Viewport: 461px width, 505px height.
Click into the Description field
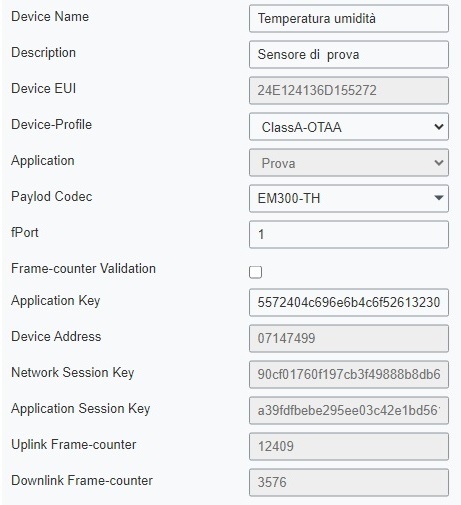[349, 54]
